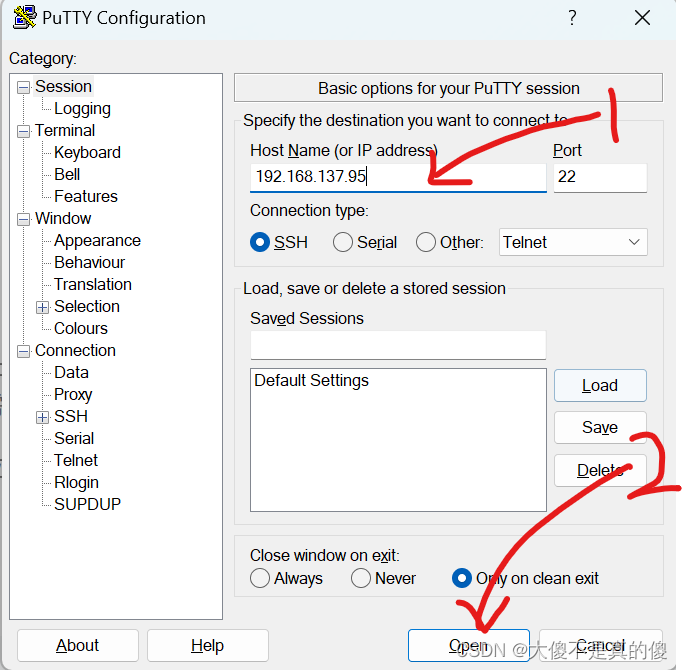Image resolution: width=682 pixels, height=670 pixels.
Task: Click the Save session button
Action: pos(600,428)
